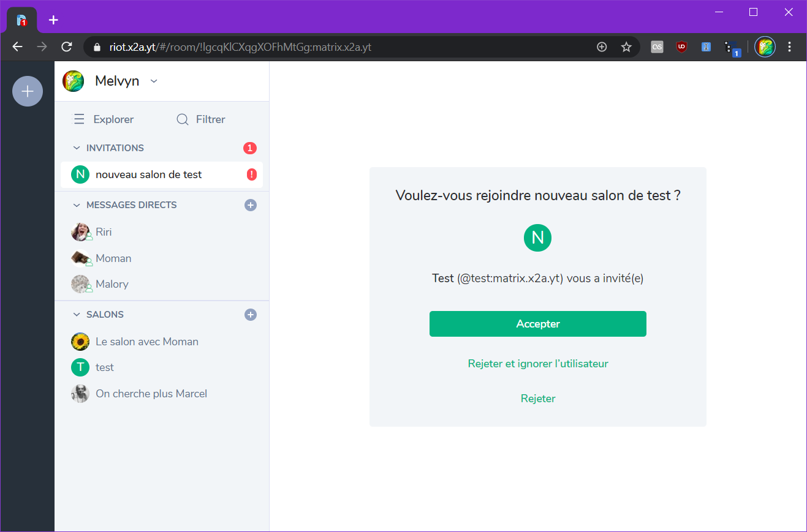The image size is (807, 532).
Task: Click the Last.fm extension icon
Action: (x=657, y=47)
